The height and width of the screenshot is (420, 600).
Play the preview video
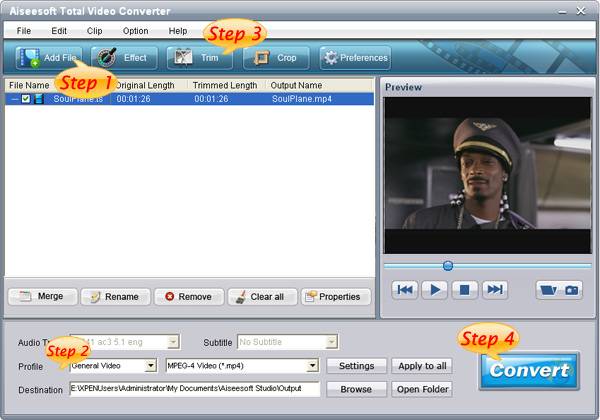pos(435,290)
